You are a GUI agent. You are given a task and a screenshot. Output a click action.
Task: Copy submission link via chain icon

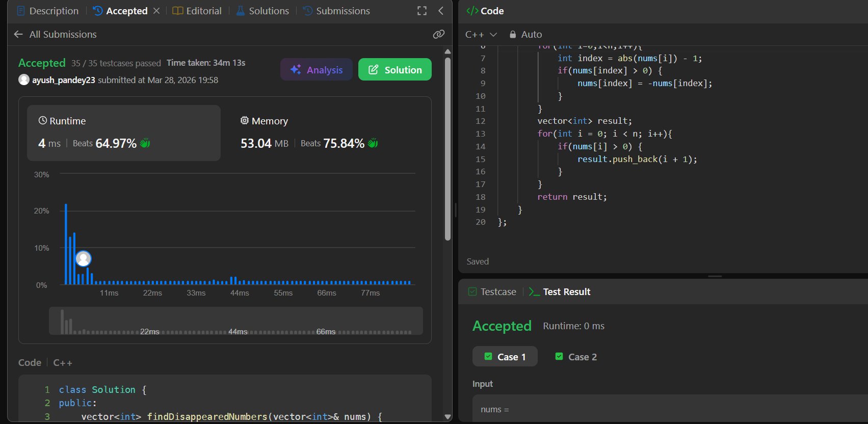(x=438, y=34)
